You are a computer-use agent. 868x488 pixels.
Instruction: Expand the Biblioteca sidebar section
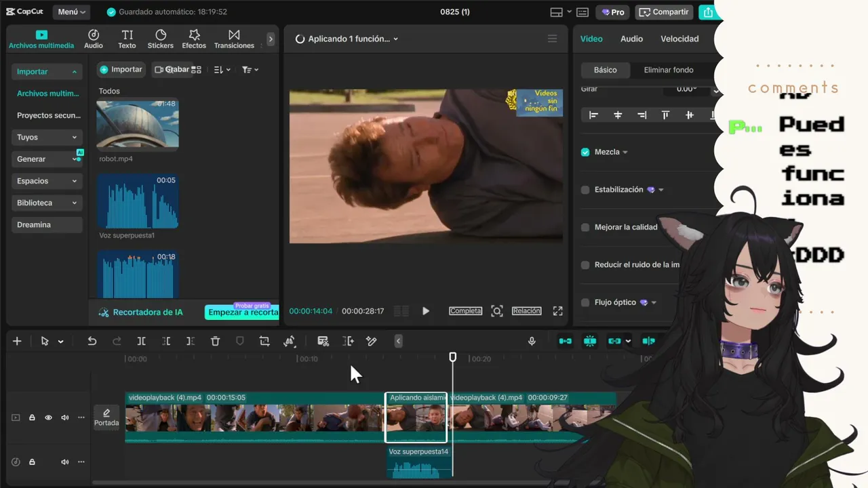point(47,203)
